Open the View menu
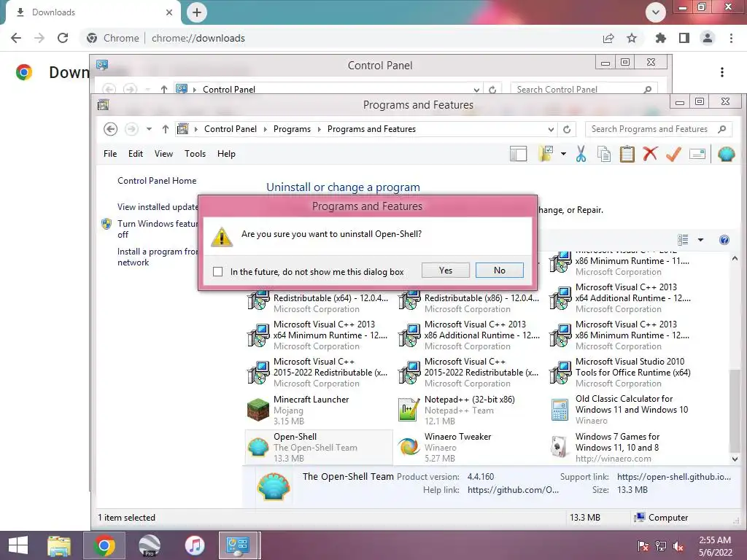The width and height of the screenshot is (747, 560). [163, 154]
